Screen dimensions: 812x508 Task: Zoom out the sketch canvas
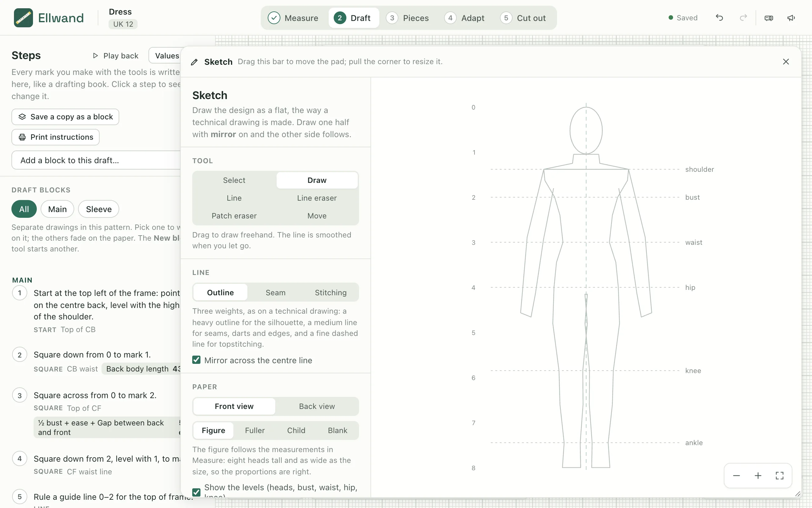tap(736, 475)
